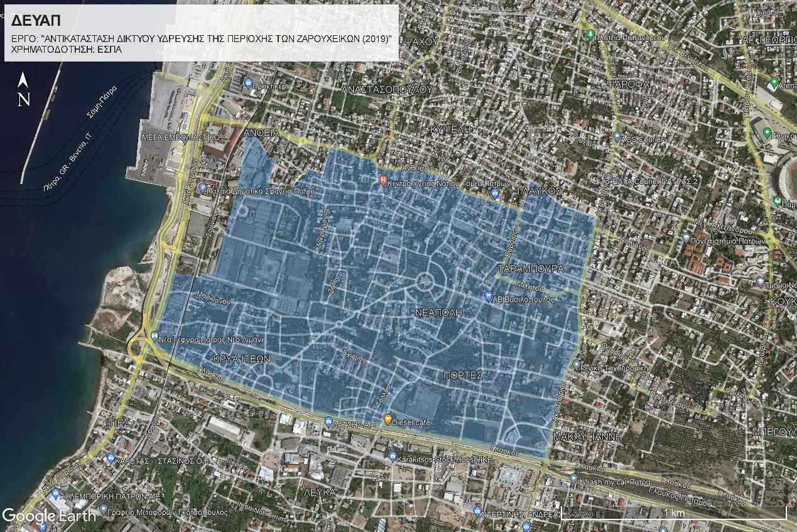
Task: Select the Γενική Ταχυδρομική marker
Action: click(x=577, y=364)
